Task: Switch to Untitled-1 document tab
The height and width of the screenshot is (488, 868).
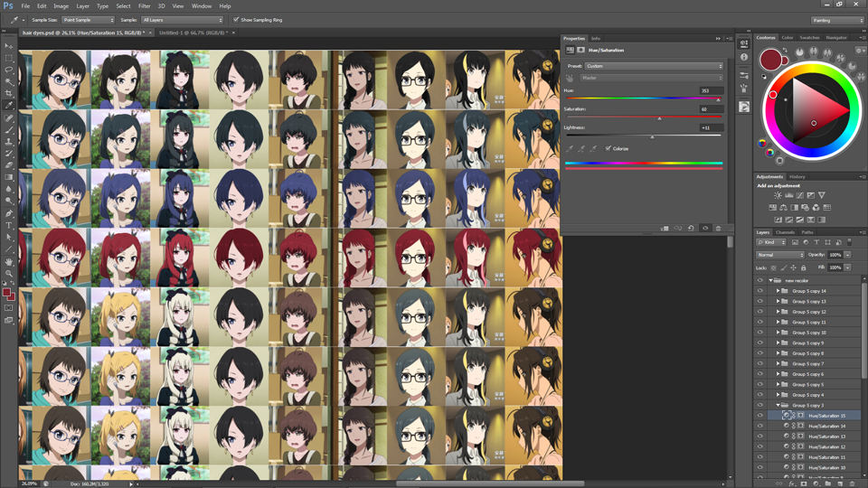Action: (x=193, y=33)
